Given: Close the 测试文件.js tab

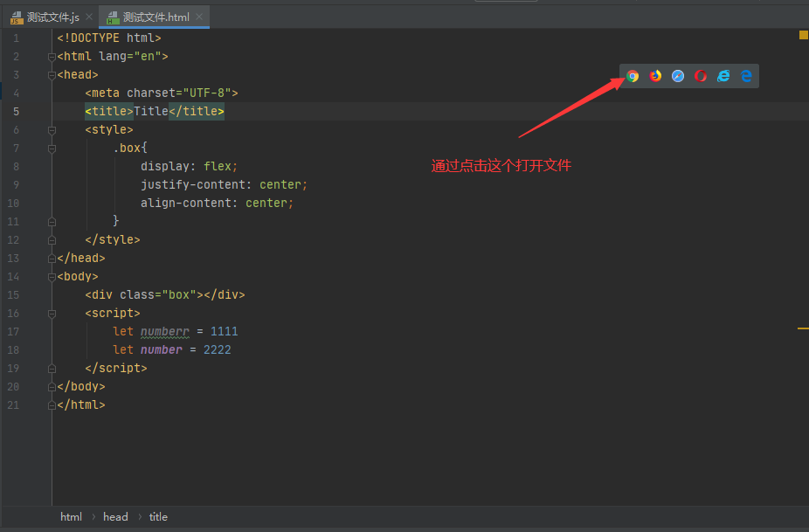Looking at the screenshot, I should 89,17.
